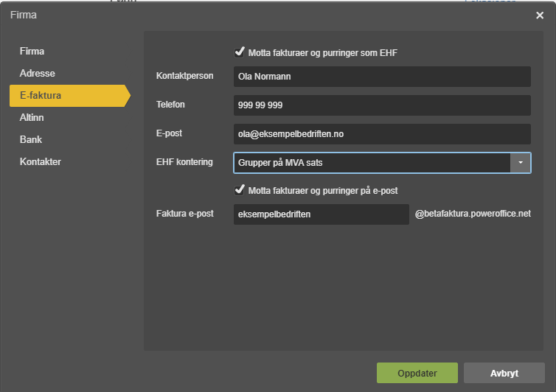Select the Faktura e-post input field
The width and height of the screenshot is (556, 392).
click(321, 214)
